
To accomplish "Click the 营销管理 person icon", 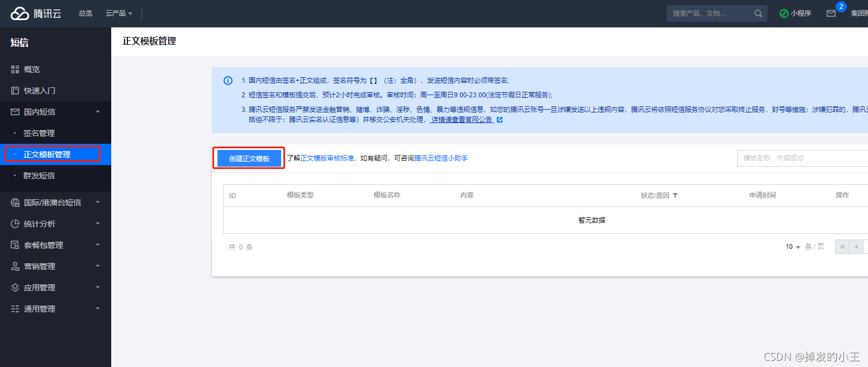I will click(15, 266).
